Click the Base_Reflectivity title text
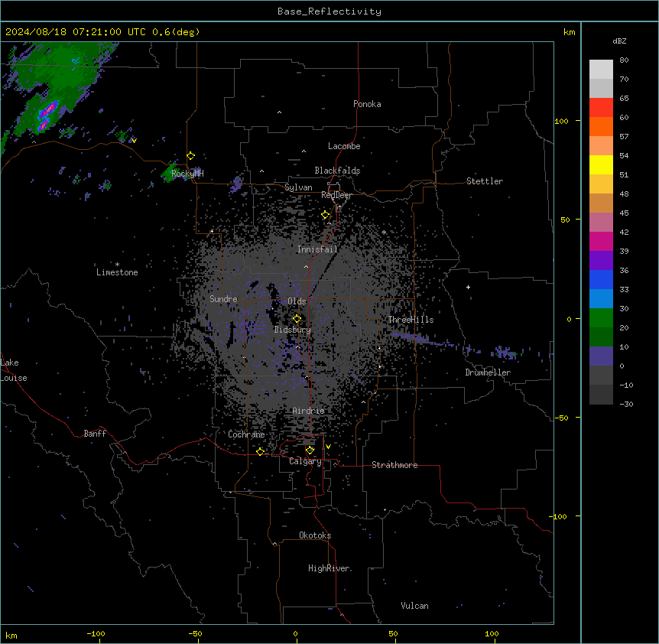 329,11
